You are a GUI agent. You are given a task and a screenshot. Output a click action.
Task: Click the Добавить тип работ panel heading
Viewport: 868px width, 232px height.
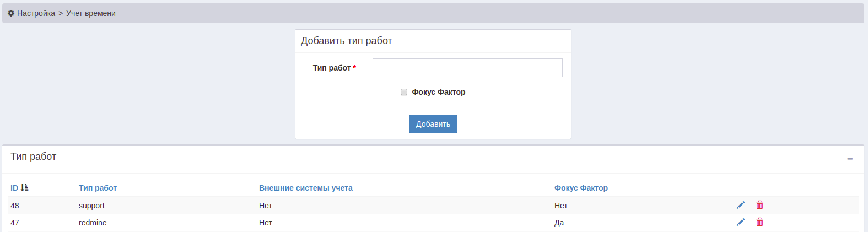[346, 41]
